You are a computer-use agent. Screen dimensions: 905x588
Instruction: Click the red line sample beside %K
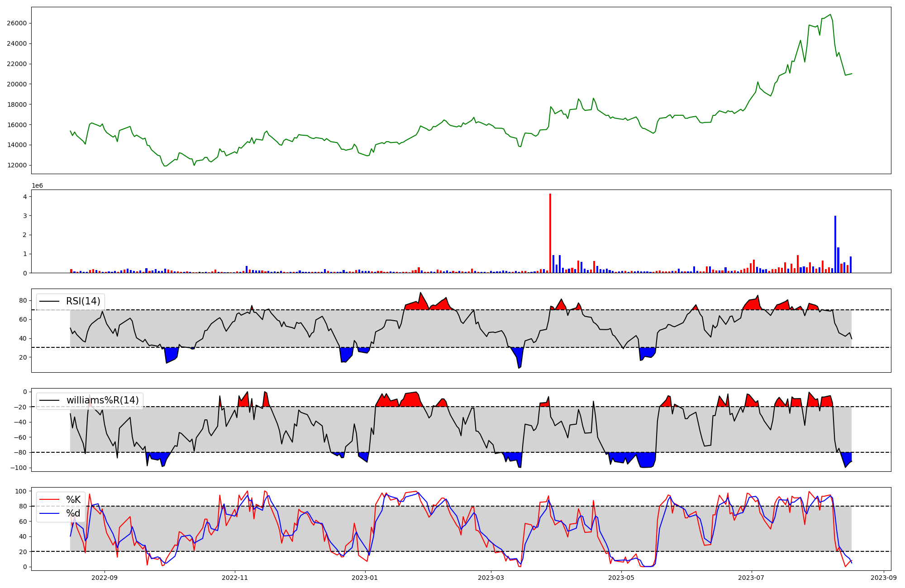tap(49, 500)
